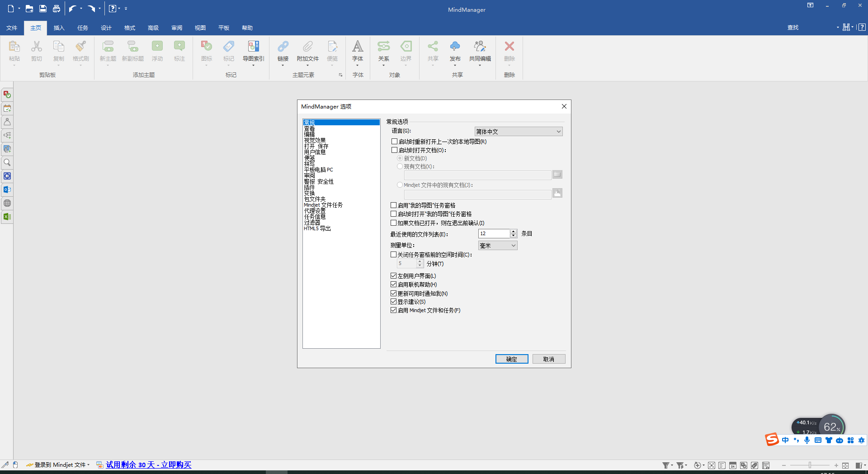Click the OK (确定) button in options dialog
The width and height of the screenshot is (868, 474).
512,359
